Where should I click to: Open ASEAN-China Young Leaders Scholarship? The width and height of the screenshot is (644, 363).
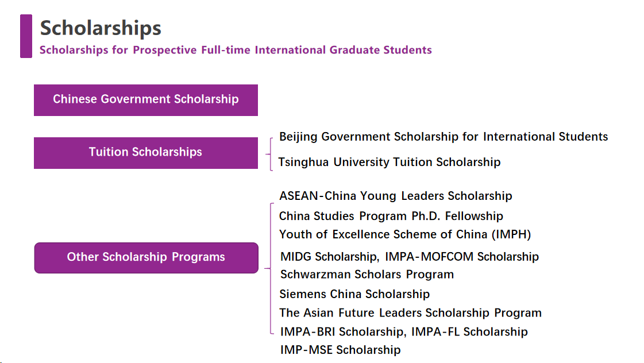(395, 196)
